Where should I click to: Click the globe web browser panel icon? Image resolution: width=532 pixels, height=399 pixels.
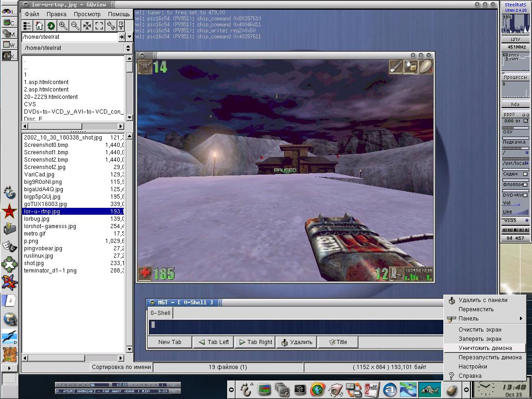318,390
